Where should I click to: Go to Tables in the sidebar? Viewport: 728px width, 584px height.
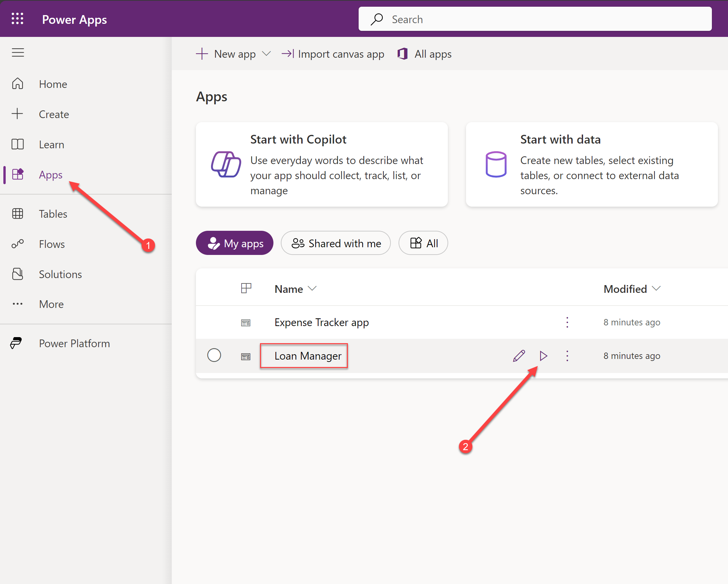(53, 214)
